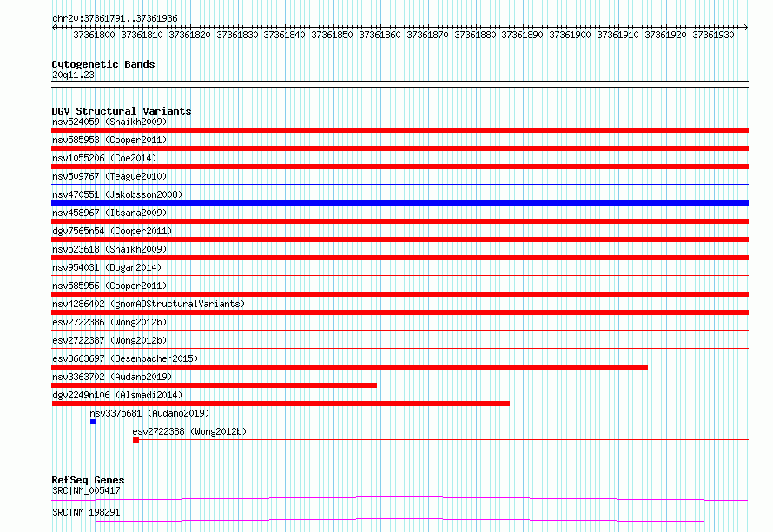The image size is (773, 532).
Task: Click the esv2722387 (Wong2012b) label
Action: (109, 340)
